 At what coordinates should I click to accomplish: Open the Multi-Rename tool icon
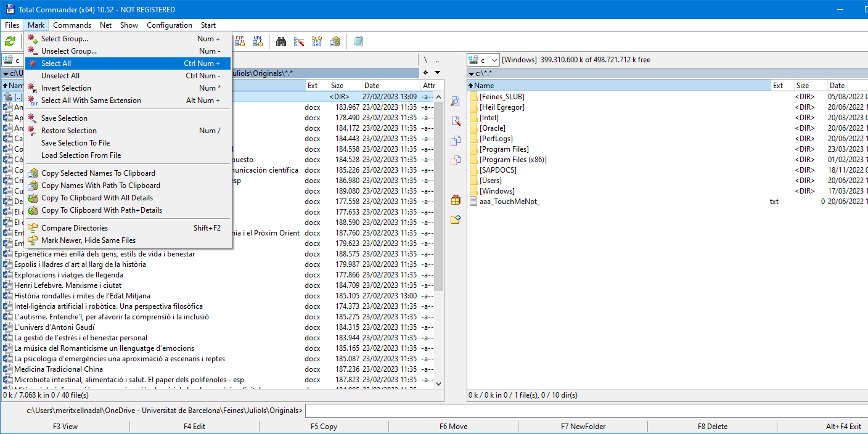(299, 42)
